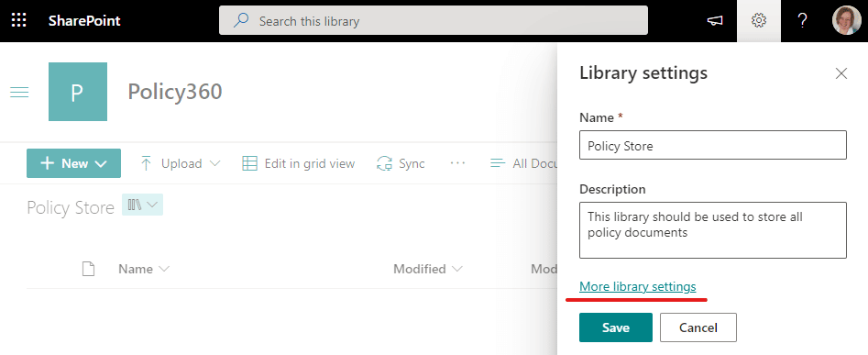Open the user profile avatar

pyautogui.click(x=846, y=20)
